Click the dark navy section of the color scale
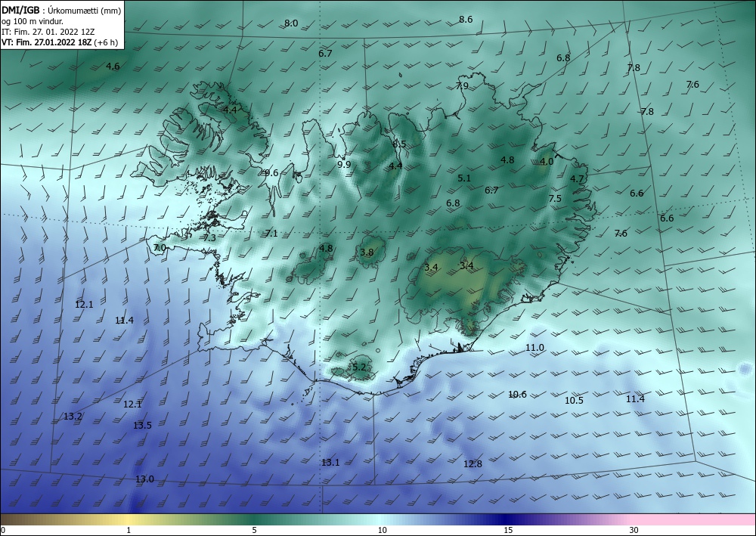Viewport: 756px width, 536px height. coord(507,519)
